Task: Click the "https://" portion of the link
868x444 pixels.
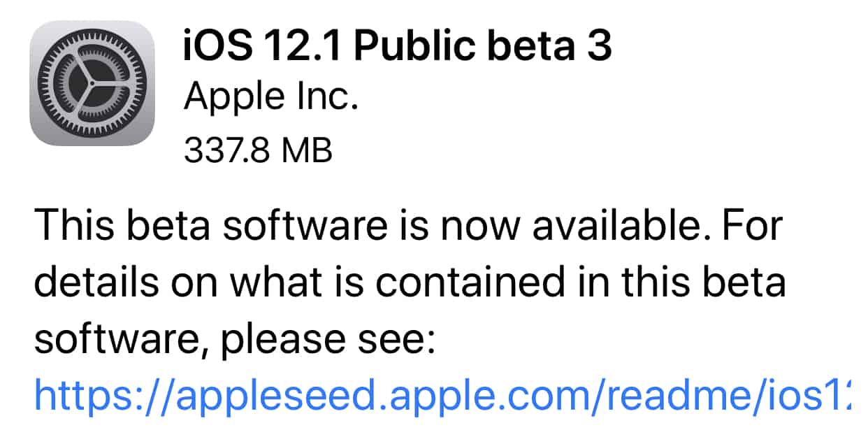Action: (91, 398)
